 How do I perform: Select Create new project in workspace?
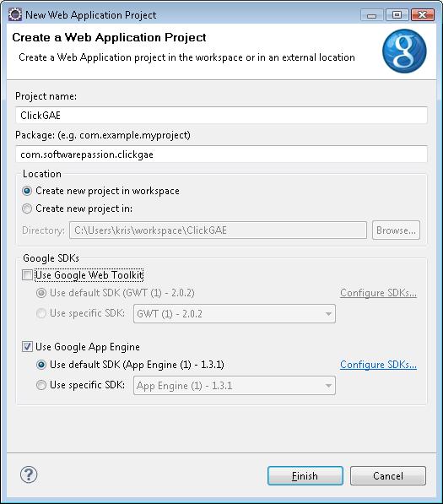pos(27,191)
